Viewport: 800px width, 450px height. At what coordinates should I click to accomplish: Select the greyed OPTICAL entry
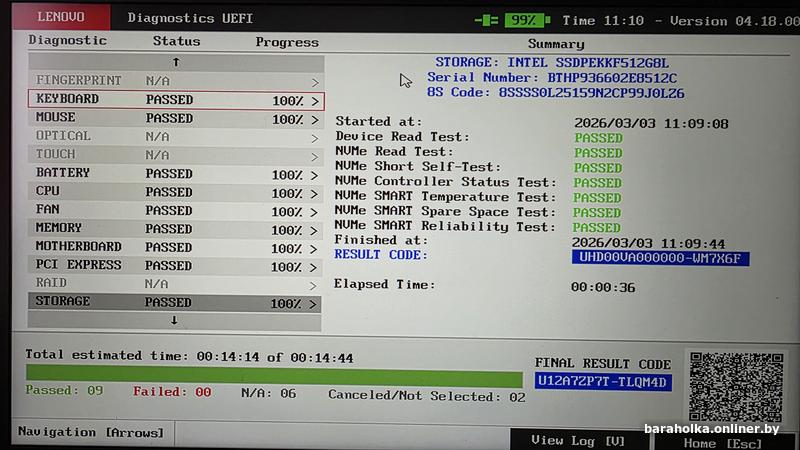[176, 136]
